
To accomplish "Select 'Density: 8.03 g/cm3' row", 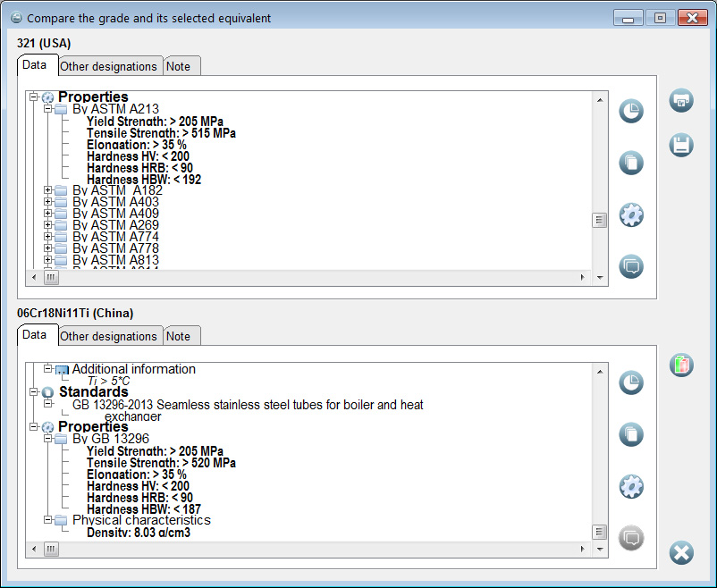I will tap(138, 533).
